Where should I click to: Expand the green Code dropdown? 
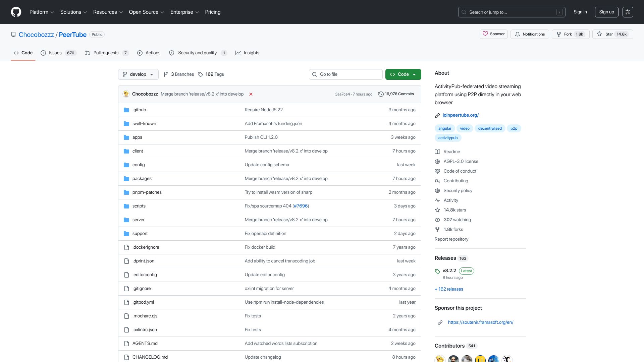(x=403, y=74)
